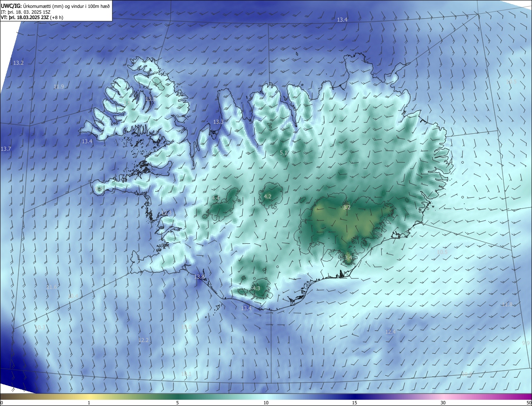Click the 12.2 value label

[x=143, y=340]
